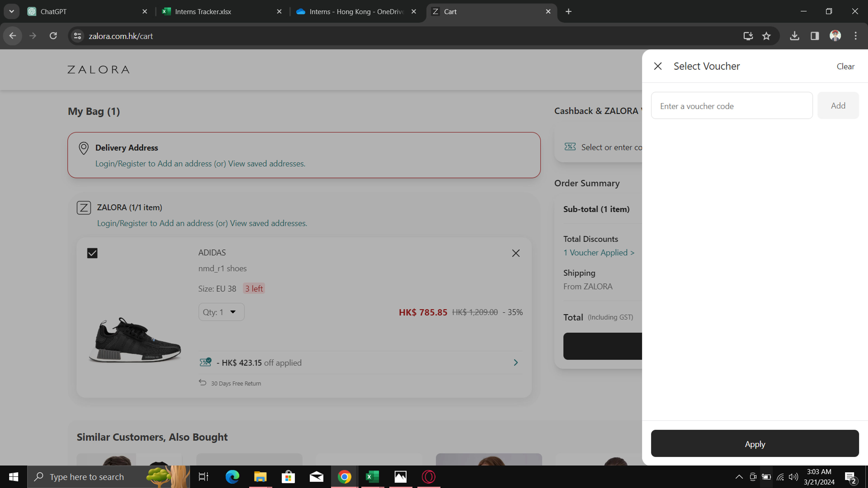Viewport: 868px width, 488px height.
Task: Open File Explorer from the taskbar
Action: click(260, 476)
